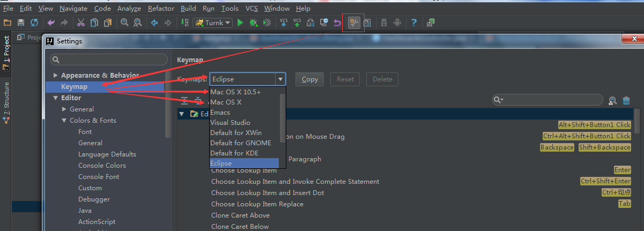Viewport: 644px width, 231px height.
Task: Select Language Defaults under Colors & Fonts
Action: [x=107, y=154]
